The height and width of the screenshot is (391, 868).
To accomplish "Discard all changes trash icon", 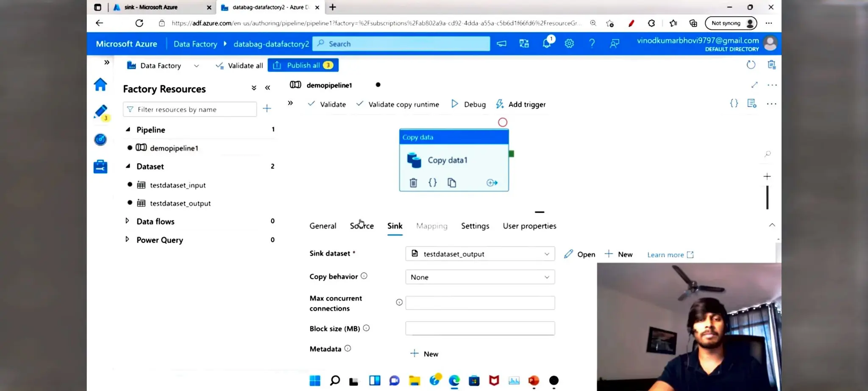I will tap(771, 64).
